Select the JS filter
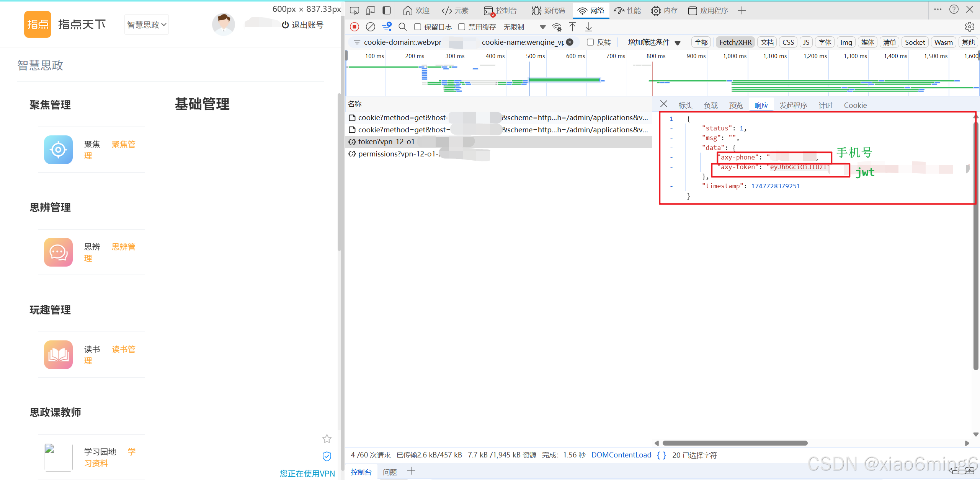980x480 pixels. [x=806, y=42]
